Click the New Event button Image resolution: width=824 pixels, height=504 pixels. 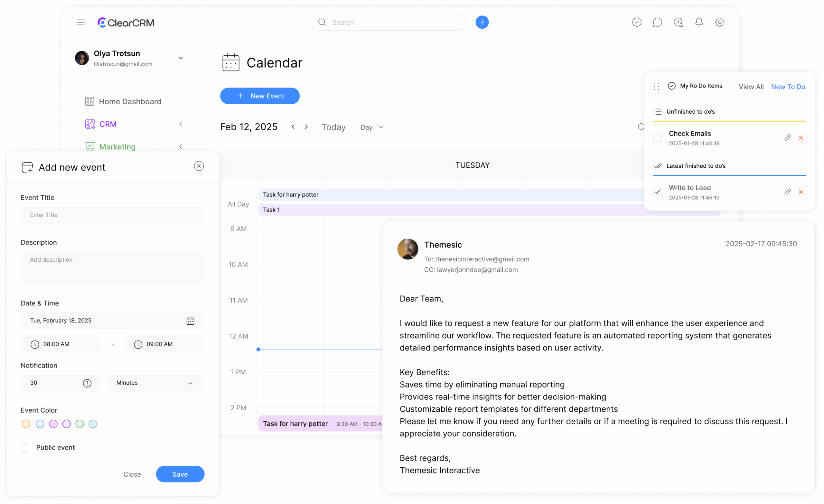259,96
